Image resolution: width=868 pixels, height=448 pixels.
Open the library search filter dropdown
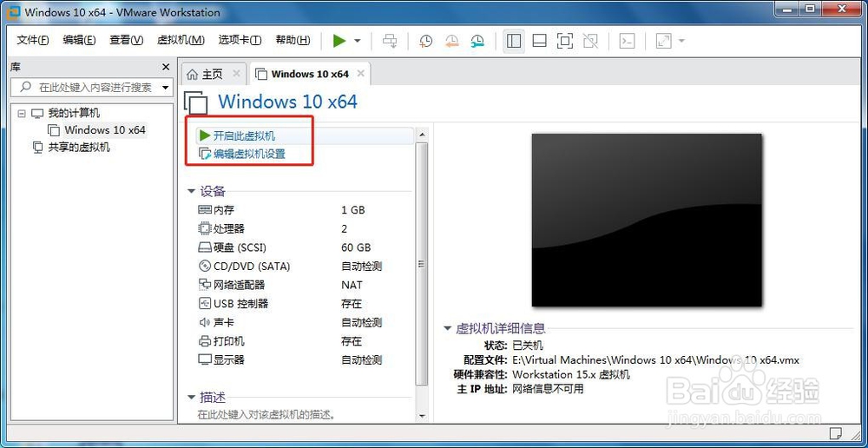click(x=165, y=88)
